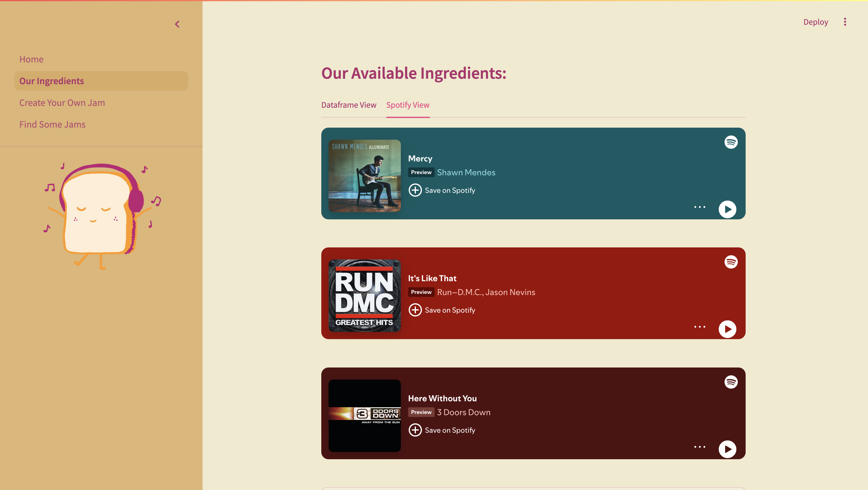Viewport: 868px width, 490px height.
Task: Click the Deploy button
Action: click(x=816, y=22)
